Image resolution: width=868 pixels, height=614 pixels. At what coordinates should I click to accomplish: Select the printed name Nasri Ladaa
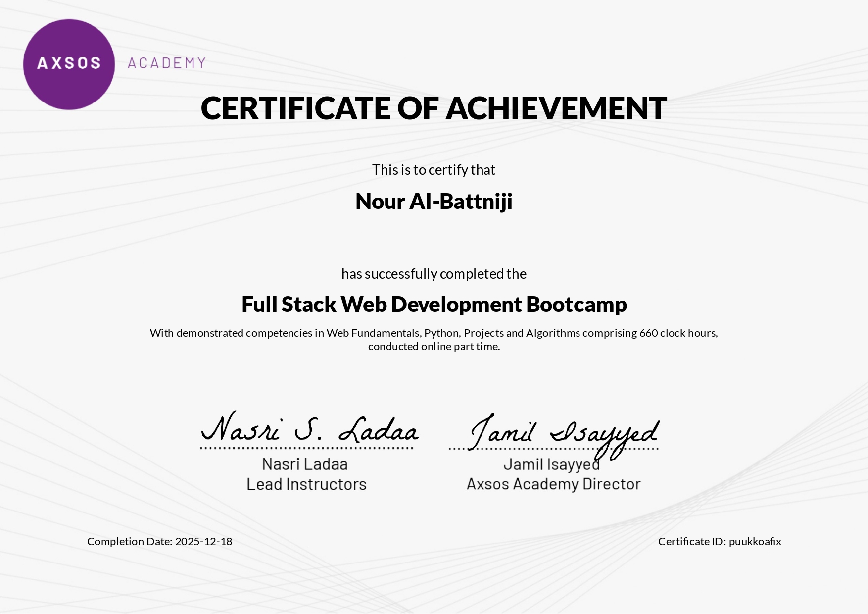pyautogui.click(x=305, y=464)
